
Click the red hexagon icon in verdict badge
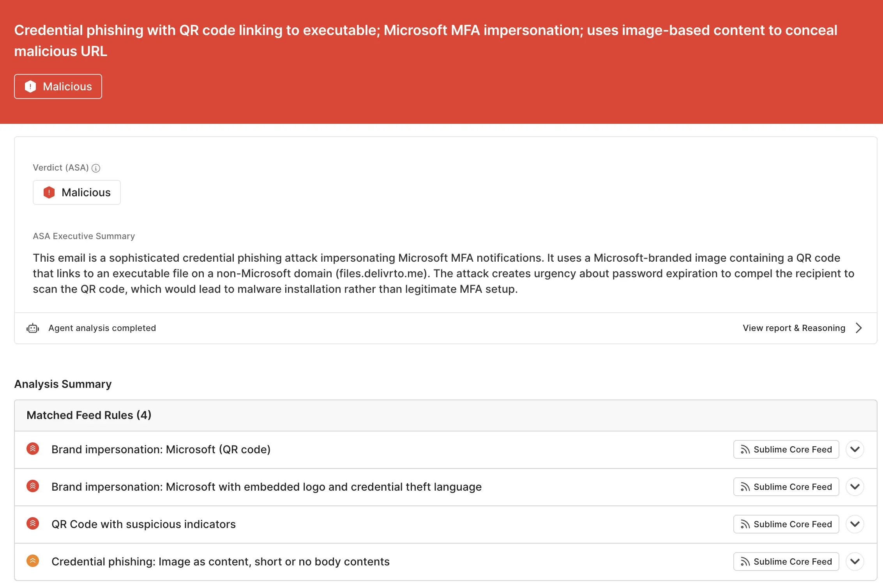(x=49, y=192)
